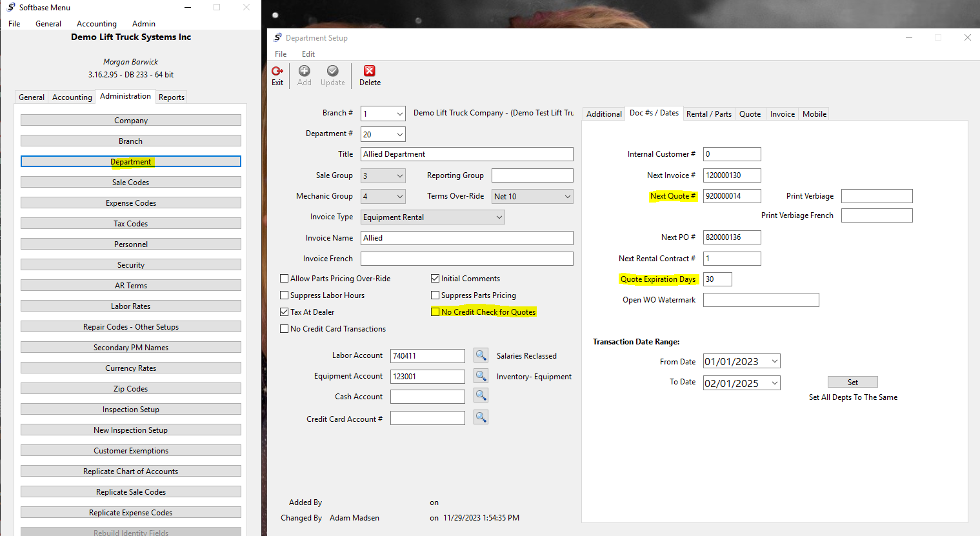This screenshot has width=980, height=536.
Task: Click the Zip Codes button
Action: click(x=131, y=389)
